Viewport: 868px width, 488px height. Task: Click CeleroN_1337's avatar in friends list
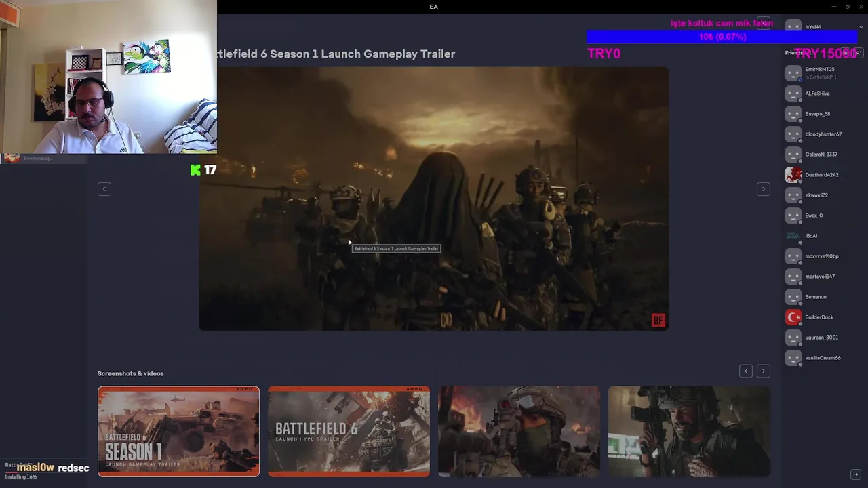pos(793,155)
